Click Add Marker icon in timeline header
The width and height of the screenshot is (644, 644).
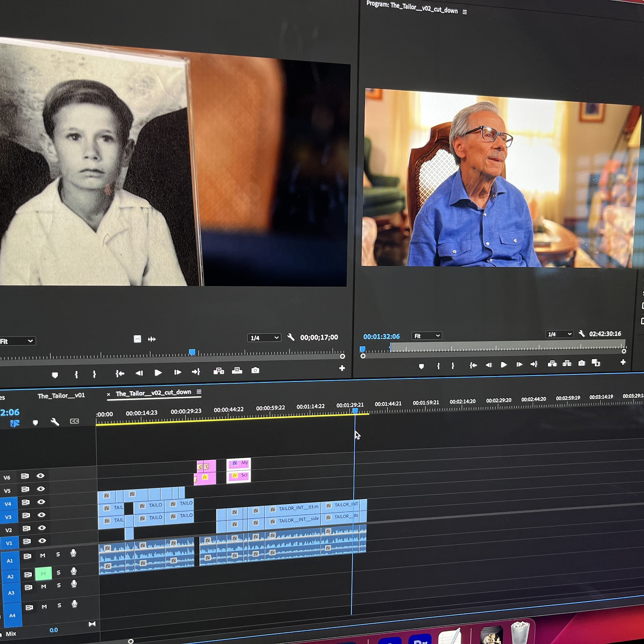(x=35, y=423)
